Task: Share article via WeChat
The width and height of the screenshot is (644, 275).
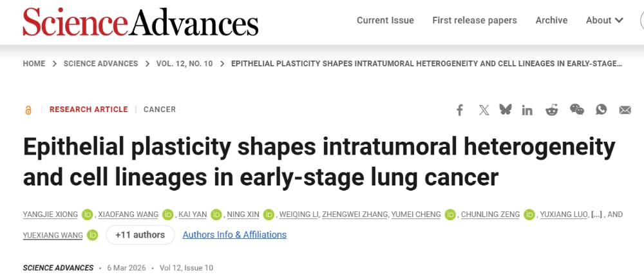Action: tap(576, 109)
